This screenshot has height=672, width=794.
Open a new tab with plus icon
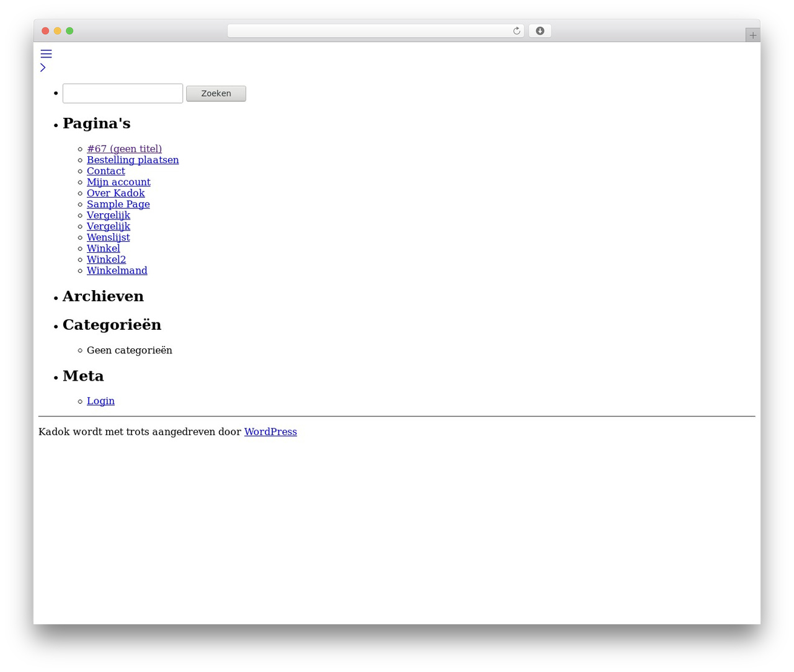coord(752,35)
